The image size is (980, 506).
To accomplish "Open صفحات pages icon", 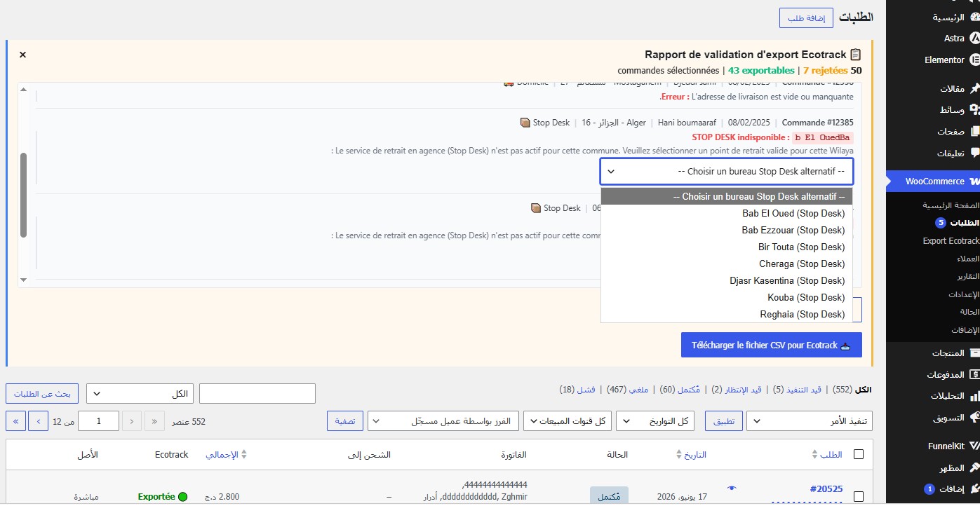I will tap(974, 131).
